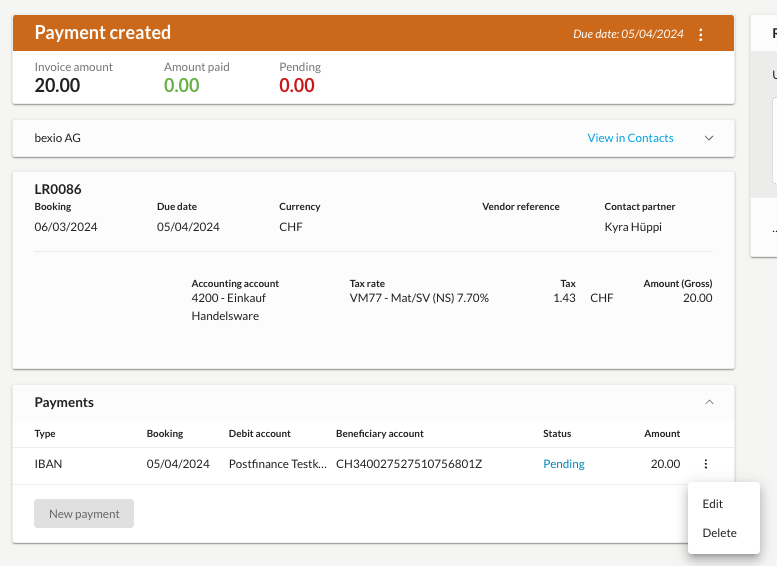Click the currency value CHF under Currency

291,227
